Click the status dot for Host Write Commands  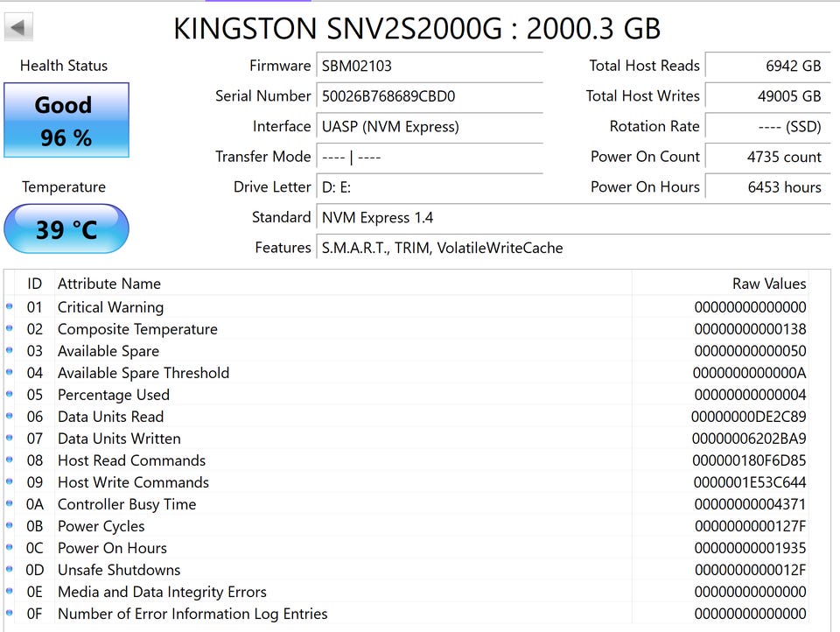click(x=9, y=481)
